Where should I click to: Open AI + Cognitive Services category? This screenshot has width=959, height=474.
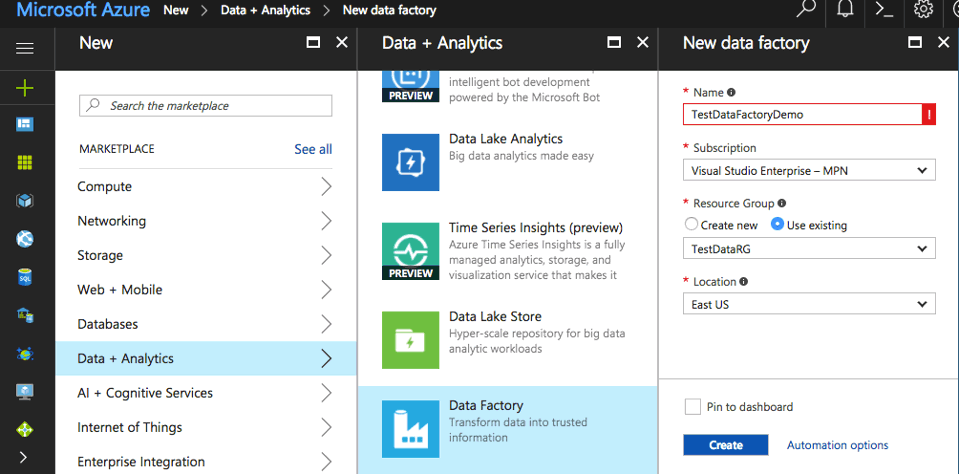coord(206,393)
